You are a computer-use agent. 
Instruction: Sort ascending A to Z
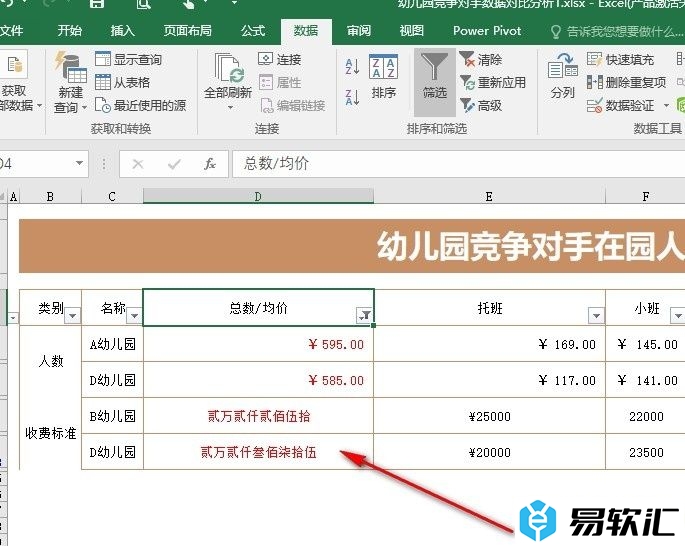[353, 66]
